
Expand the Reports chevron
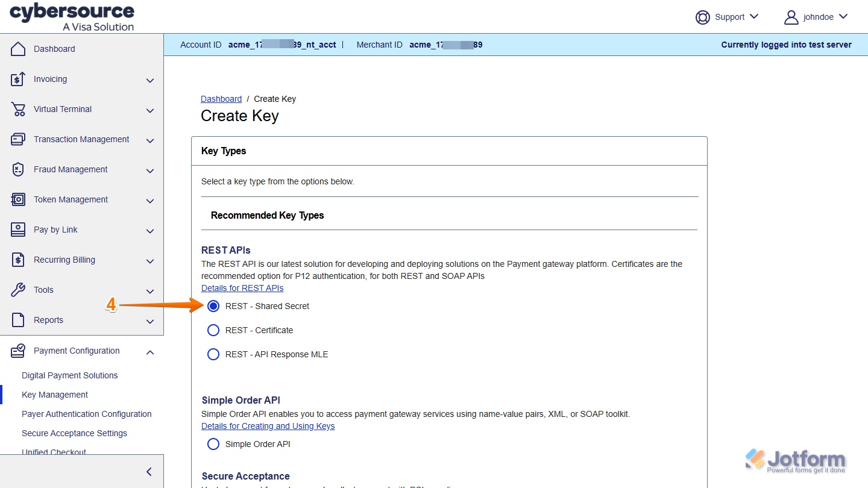click(150, 321)
